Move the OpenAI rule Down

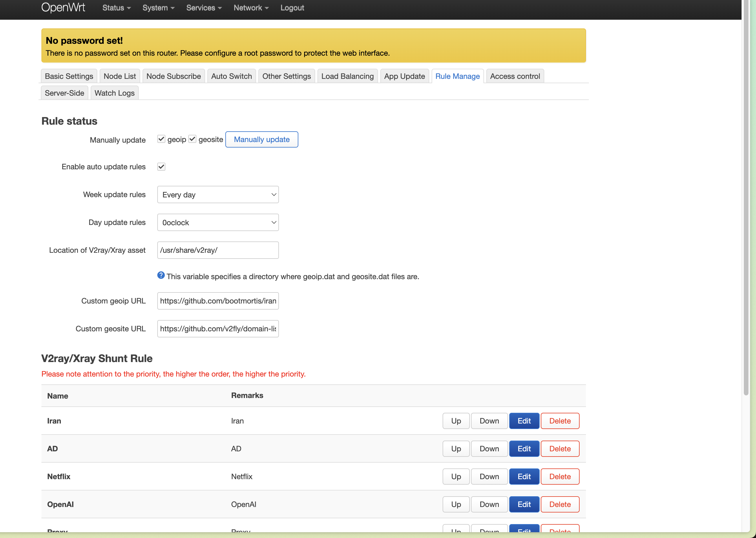(489, 504)
